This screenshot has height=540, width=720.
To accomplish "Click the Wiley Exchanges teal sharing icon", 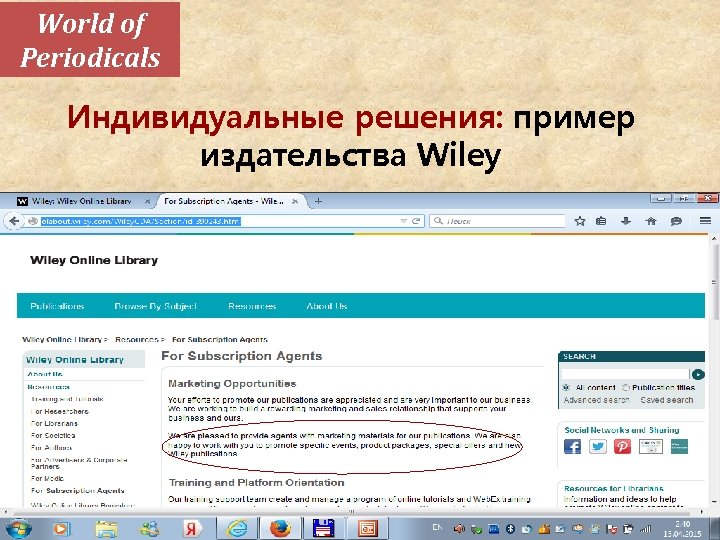I will [679, 446].
